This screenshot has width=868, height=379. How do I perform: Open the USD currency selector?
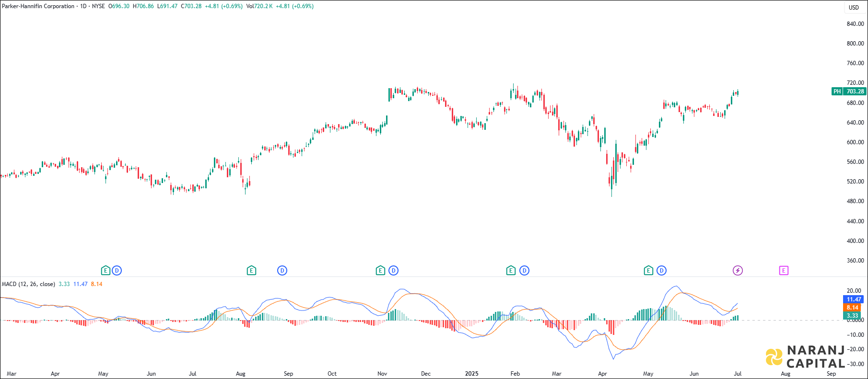coord(854,7)
